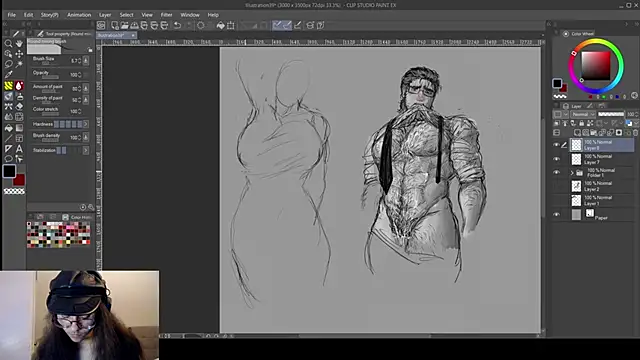Select the Hand move tool
Screen dimensions: 640x360
[19, 43]
